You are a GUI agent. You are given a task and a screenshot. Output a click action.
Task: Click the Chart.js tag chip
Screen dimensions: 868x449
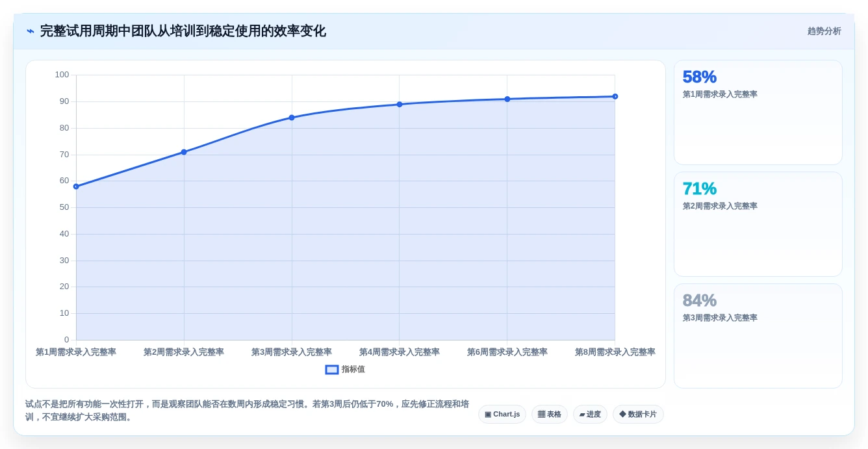pos(502,415)
